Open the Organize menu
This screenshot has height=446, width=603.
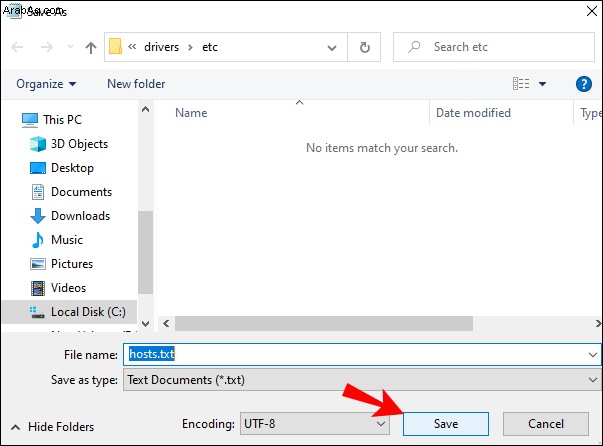[x=46, y=84]
